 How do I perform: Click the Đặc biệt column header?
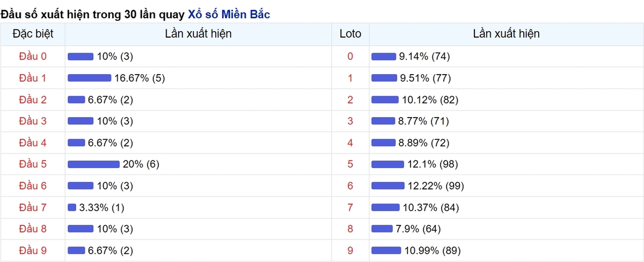33,34
